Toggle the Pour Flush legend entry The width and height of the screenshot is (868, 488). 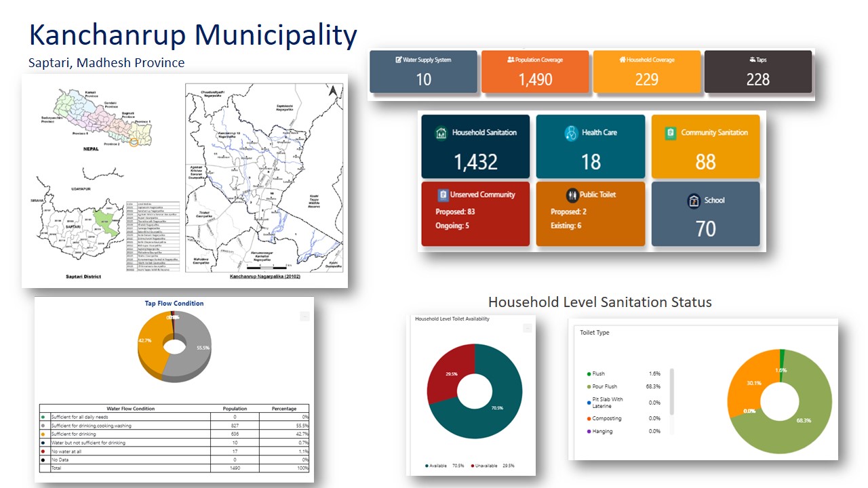point(604,386)
